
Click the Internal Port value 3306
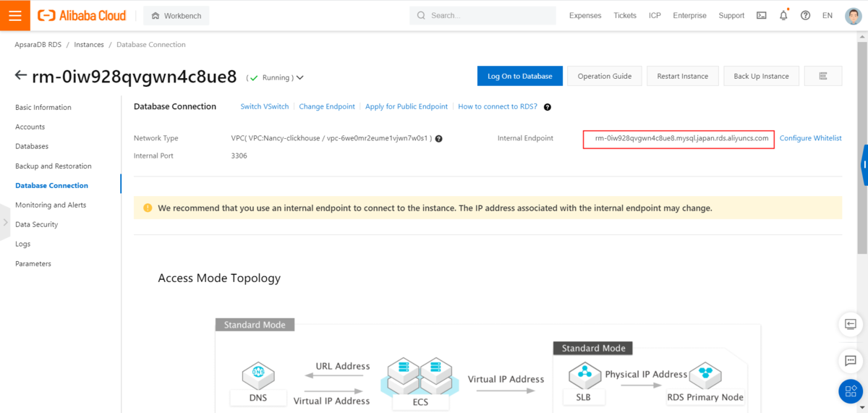(x=239, y=156)
